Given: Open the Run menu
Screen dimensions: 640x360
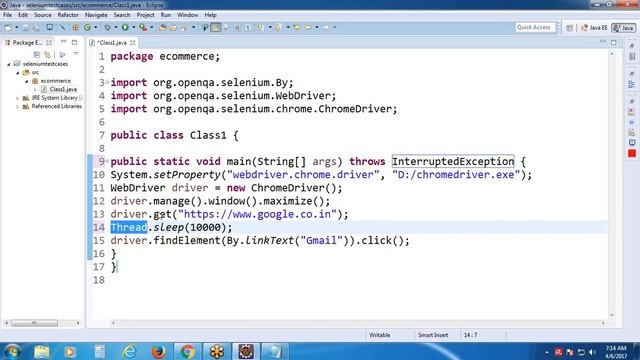Looking at the screenshot, I should point(166,15).
